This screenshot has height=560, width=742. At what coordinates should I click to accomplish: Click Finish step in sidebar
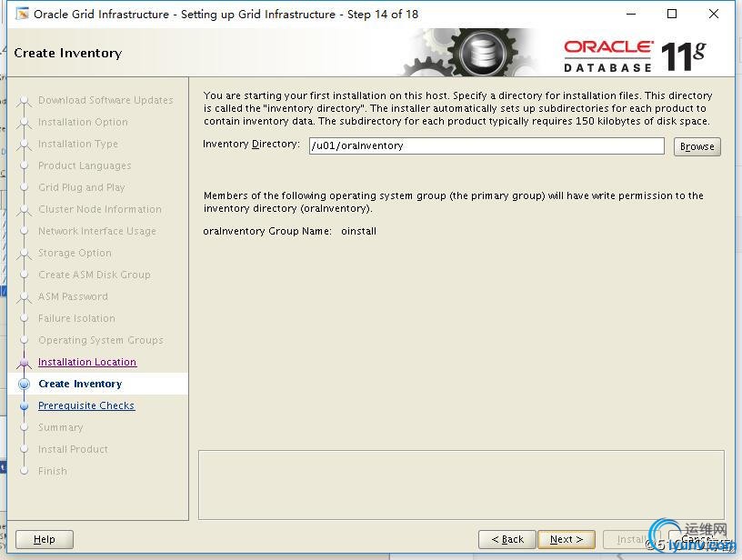[x=53, y=471]
